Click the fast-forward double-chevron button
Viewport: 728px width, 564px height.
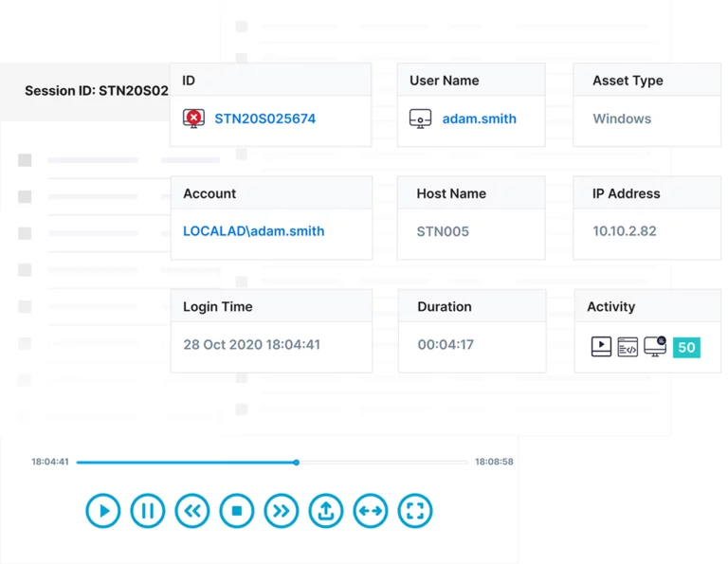(x=282, y=512)
